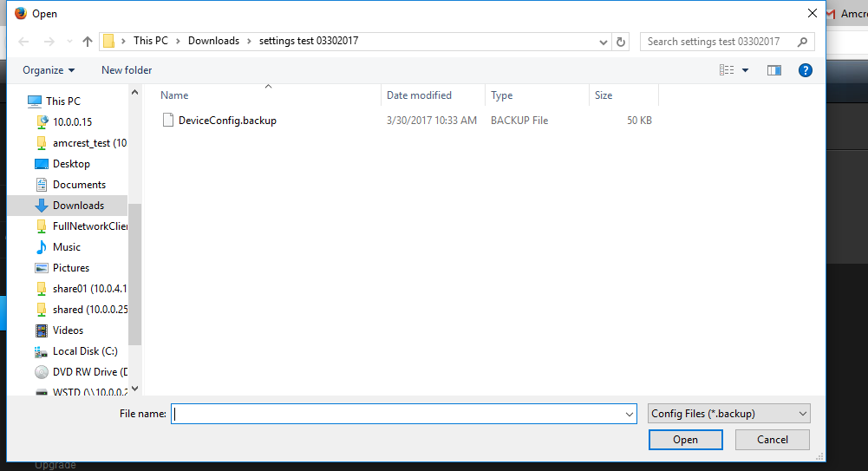The width and height of the screenshot is (868, 471).
Task: Click the magnifier search icon
Action: coord(802,42)
